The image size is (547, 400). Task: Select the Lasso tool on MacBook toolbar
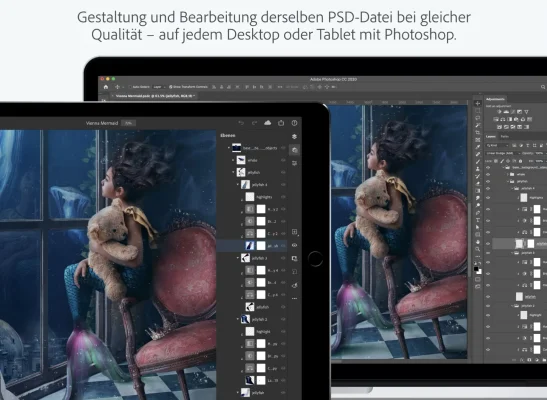coord(478,118)
